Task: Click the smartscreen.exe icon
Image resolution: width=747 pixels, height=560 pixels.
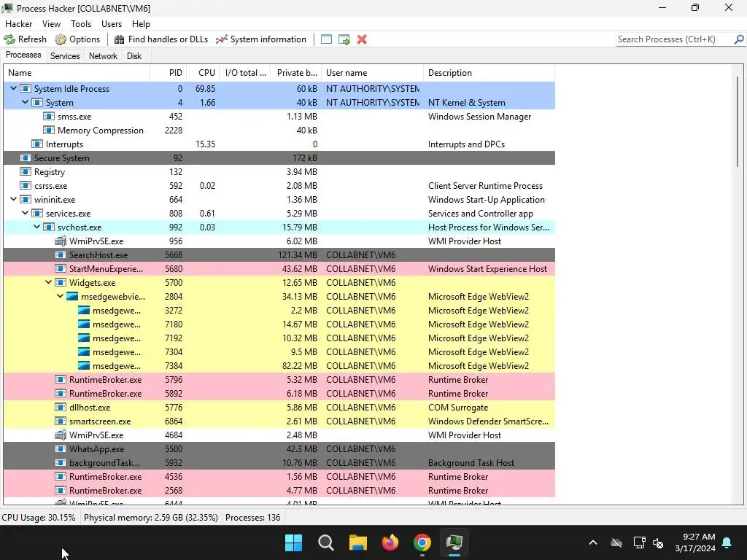Action: 60,421
